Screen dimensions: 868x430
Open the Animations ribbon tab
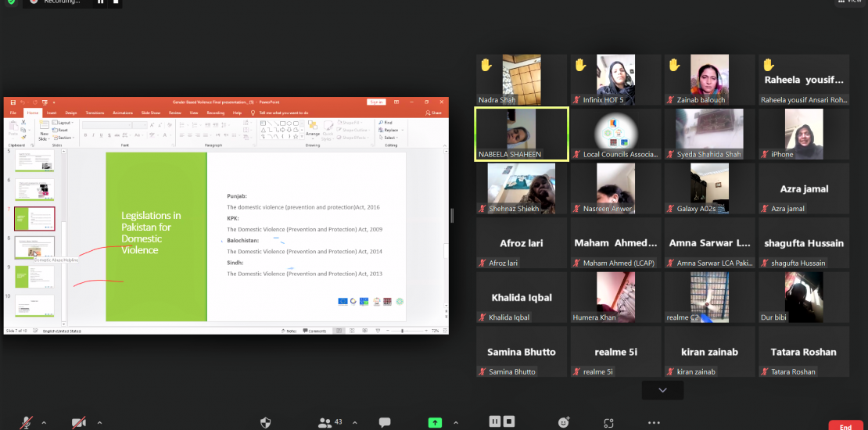(123, 113)
